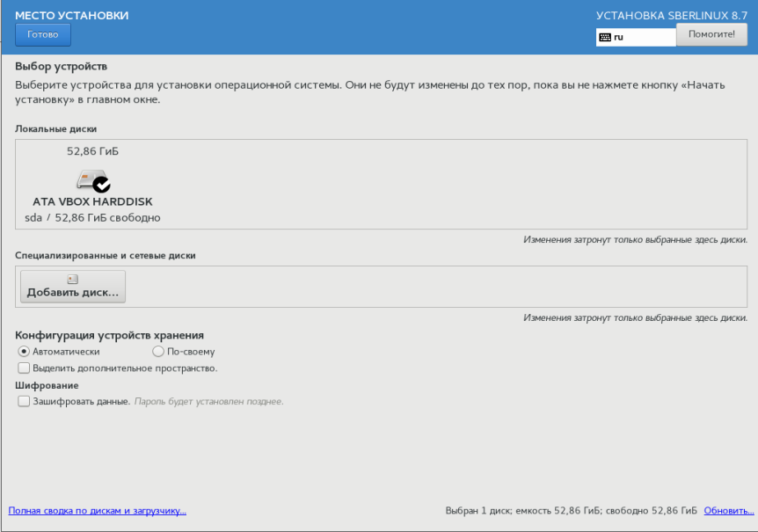Toggle the Зашифровать данные checkbox

click(24, 401)
